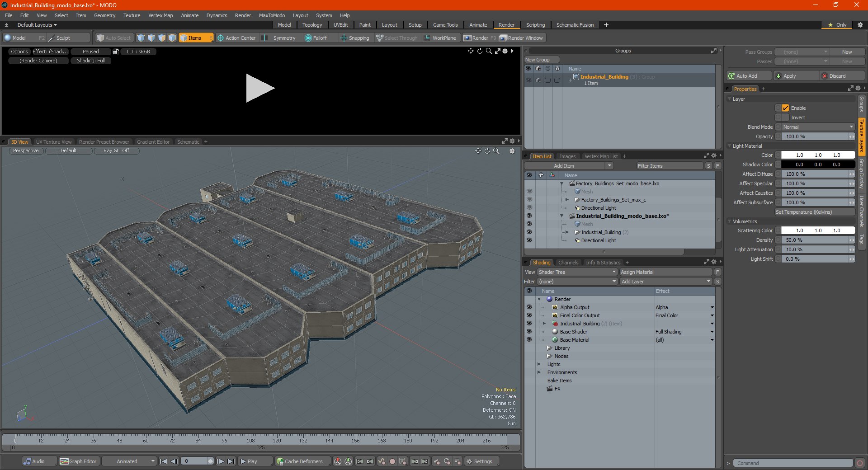Open the Animated mode dropdown
This screenshot has height=470, width=868.
pos(129,461)
